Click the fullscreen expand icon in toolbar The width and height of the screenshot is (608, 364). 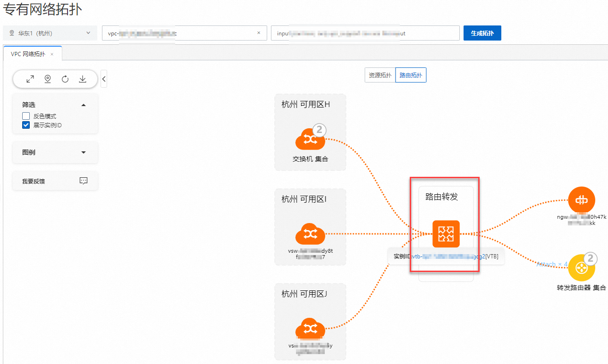coord(30,79)
